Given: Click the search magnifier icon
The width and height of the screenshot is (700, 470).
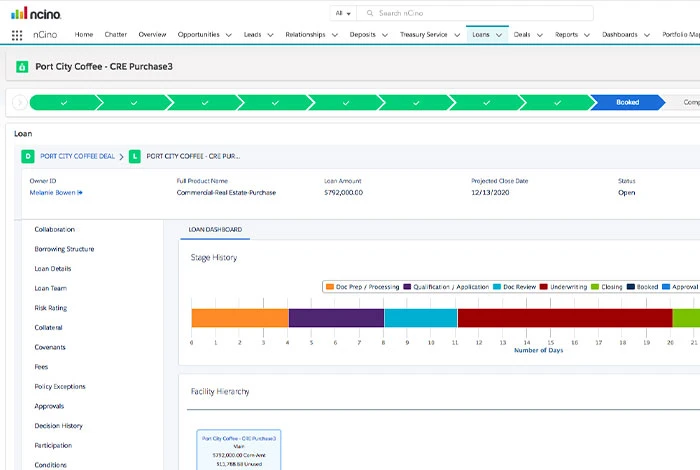Looking at the screenshot, I should pyautogui.click(x=370, y=14).
